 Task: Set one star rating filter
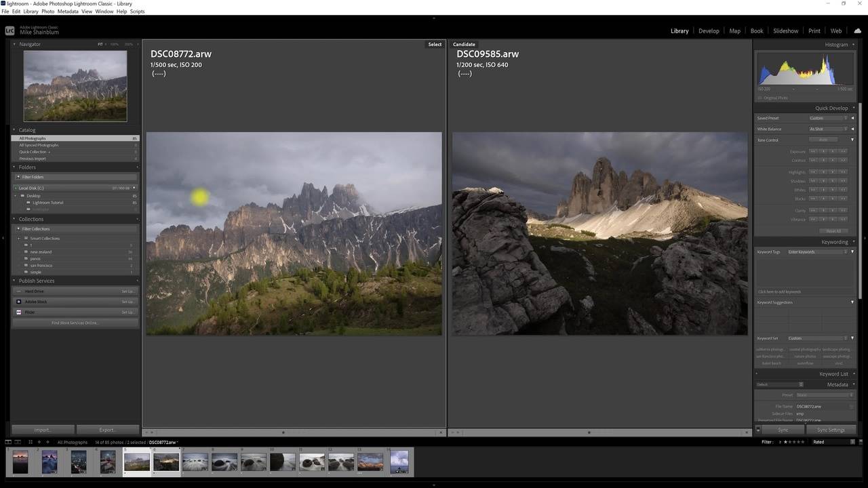785,442
